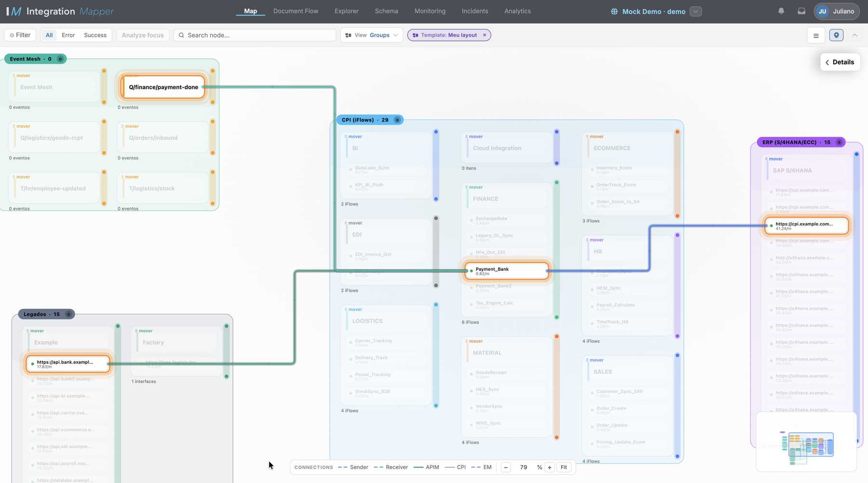
Task: Focus the Search node field
Action: coord(255,35)
